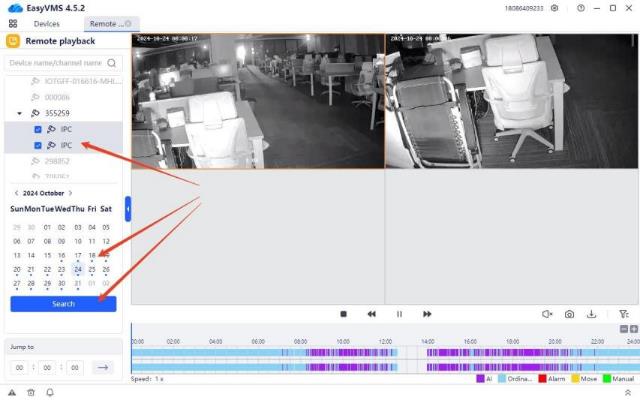
Task: Collapse the 355259 device tree node
Action: pyautogui.click(x=20, y=113)
